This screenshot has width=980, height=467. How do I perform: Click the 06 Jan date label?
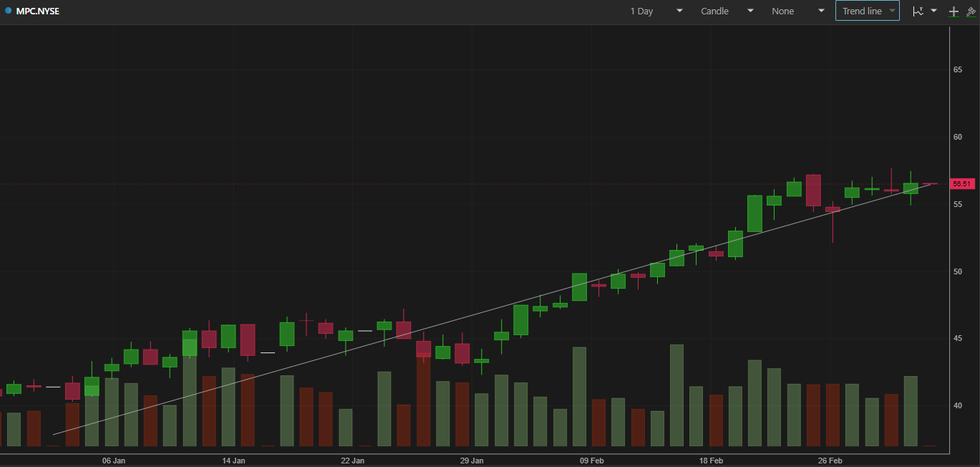pos(114,460)
